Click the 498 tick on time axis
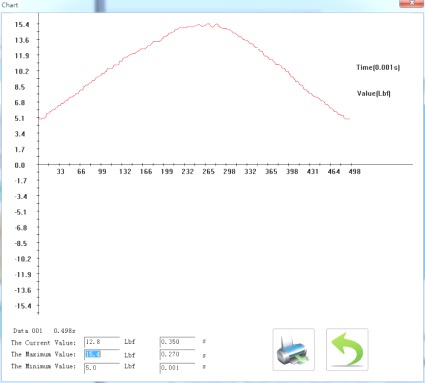The width and height of the screenshot is (425, 383). coord(354,171)
